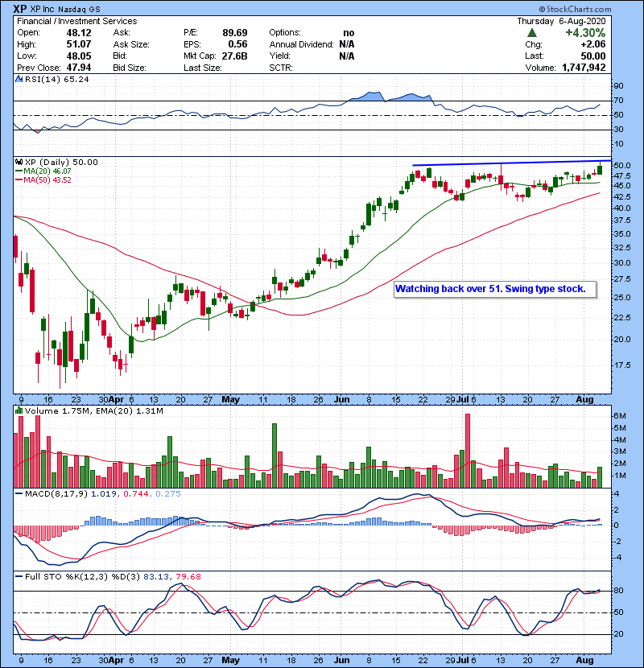The height and width of the screenshot is (668, 644).
Task: Click the Nasdaq GS exchange label
Action: (x=80, y=9)
